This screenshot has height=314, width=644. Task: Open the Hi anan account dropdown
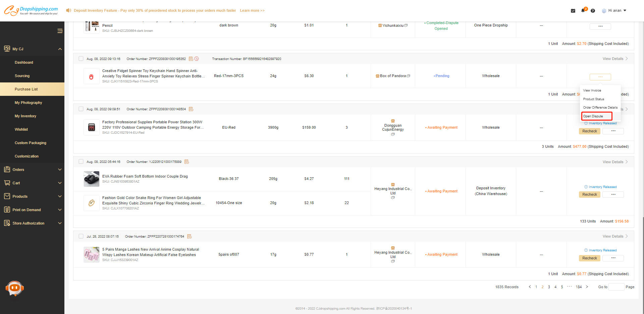point(614,10)
